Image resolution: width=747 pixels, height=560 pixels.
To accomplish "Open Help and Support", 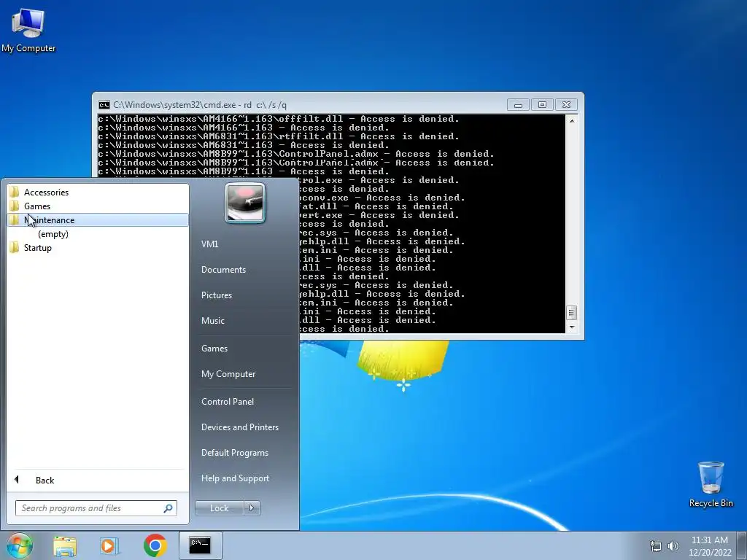I will pyautogui.click(x=235, y=478).
